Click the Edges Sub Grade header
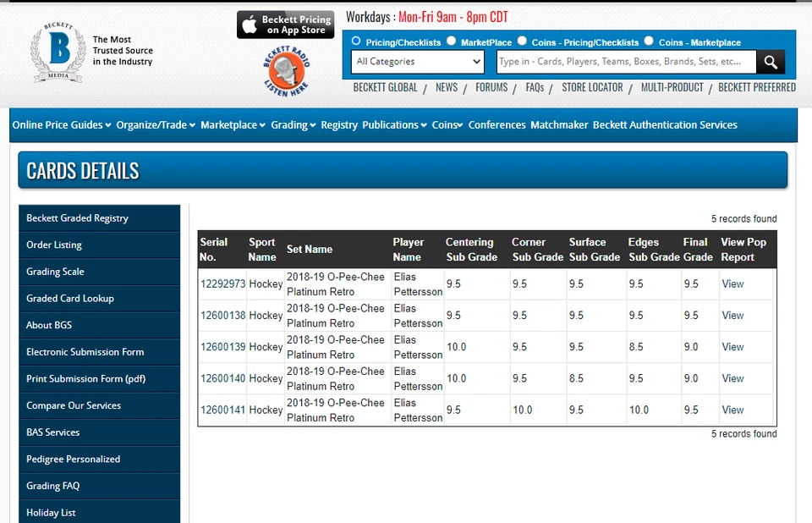This screenshot has width=812, height=523. [654, 250]
